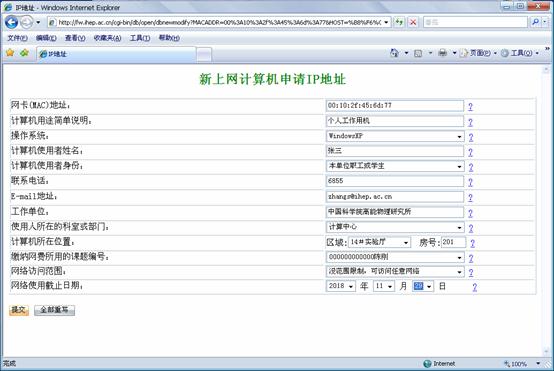Click the Add to Favorites icon

(x=24, y=53)
